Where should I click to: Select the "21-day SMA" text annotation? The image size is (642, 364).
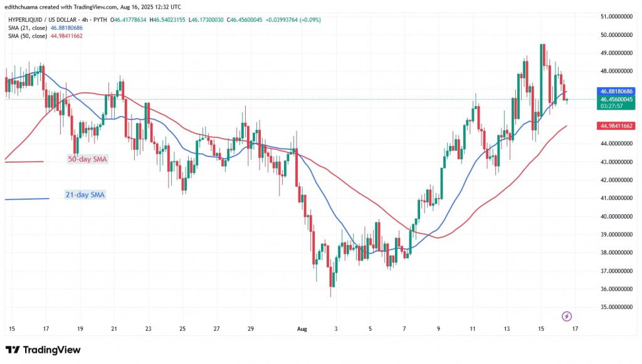pyautogui.click(x=85, y=195)
